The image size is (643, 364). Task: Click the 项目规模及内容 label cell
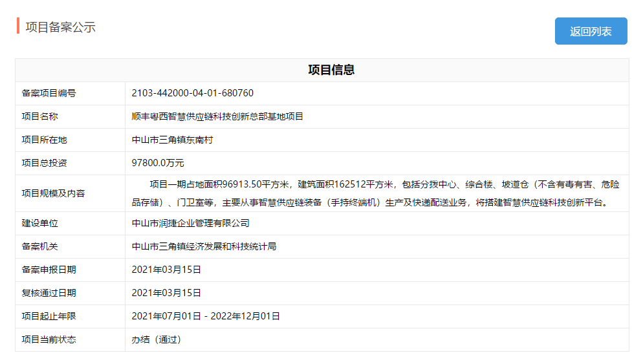70,193
